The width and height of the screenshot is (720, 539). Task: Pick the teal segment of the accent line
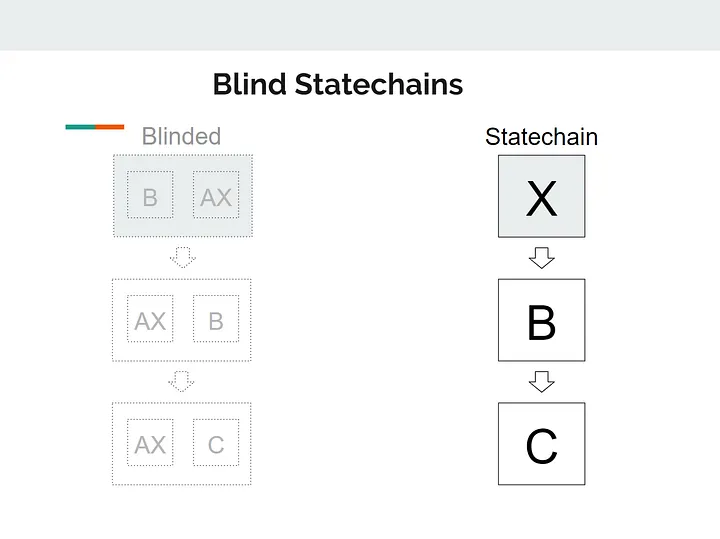click(x=80, y=127)
